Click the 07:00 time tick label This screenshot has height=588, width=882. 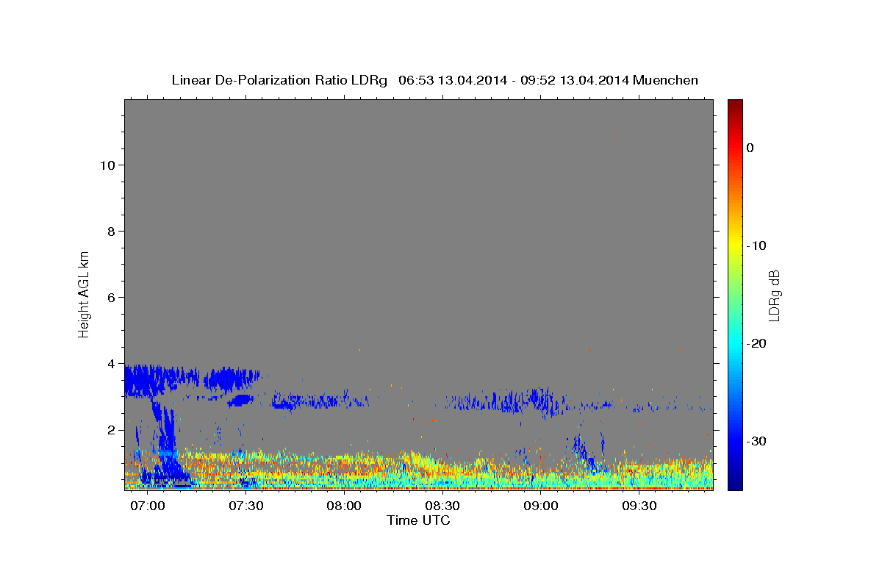[148, 506]
